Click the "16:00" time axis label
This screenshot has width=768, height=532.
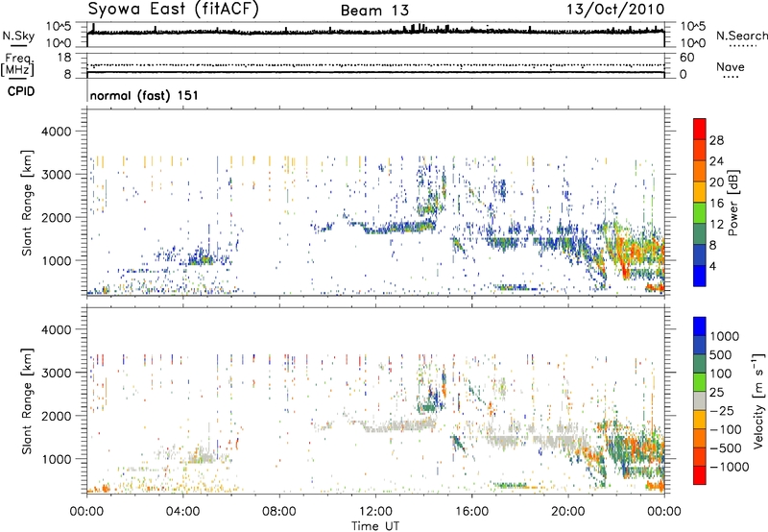(x=471, y=512)
